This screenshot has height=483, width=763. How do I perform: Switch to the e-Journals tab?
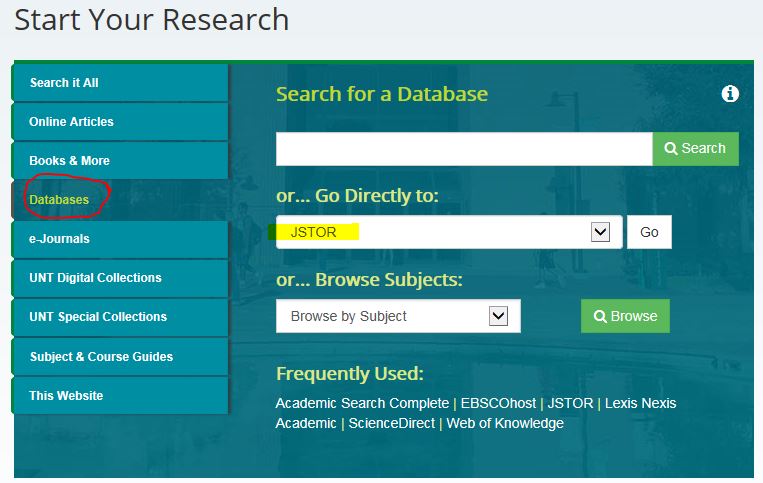tap(120, 239)
